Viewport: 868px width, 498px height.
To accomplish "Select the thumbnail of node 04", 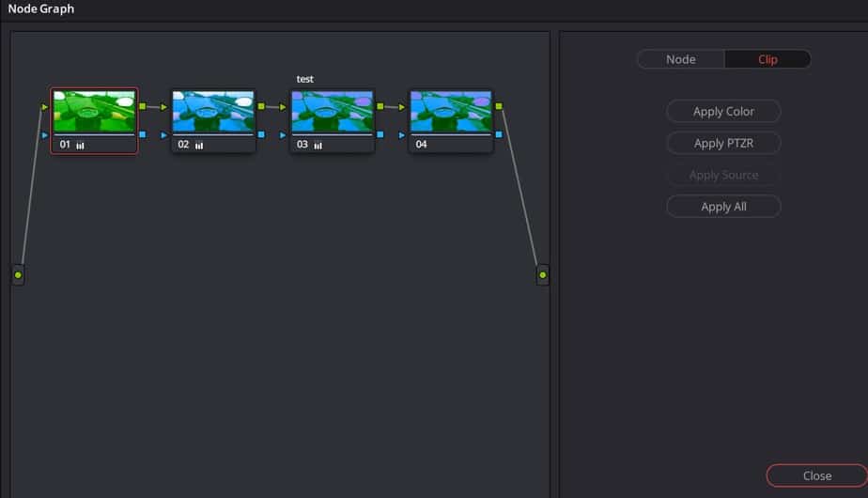I will coord(451,112).
